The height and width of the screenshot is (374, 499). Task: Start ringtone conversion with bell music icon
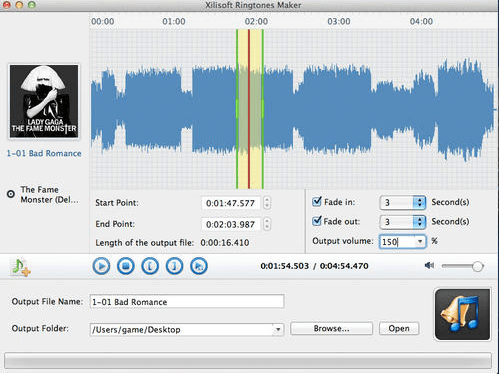tap(462, 315)
